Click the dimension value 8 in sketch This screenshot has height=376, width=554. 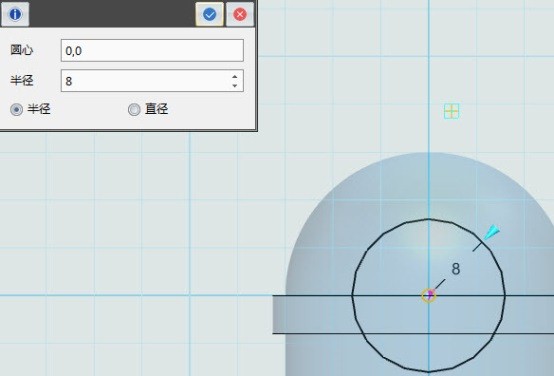coord(456,269)
